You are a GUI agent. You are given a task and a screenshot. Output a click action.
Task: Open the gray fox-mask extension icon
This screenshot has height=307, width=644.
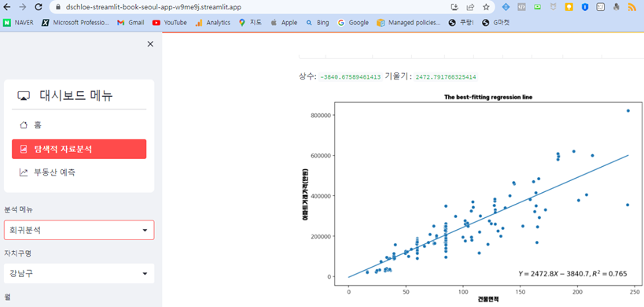tap(554, 7)
